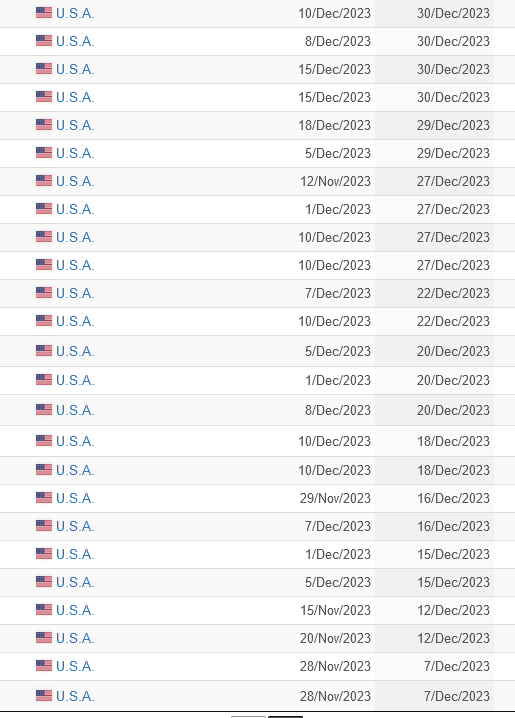Select the flag beside the 12/Nov/2023 entry

44,180
